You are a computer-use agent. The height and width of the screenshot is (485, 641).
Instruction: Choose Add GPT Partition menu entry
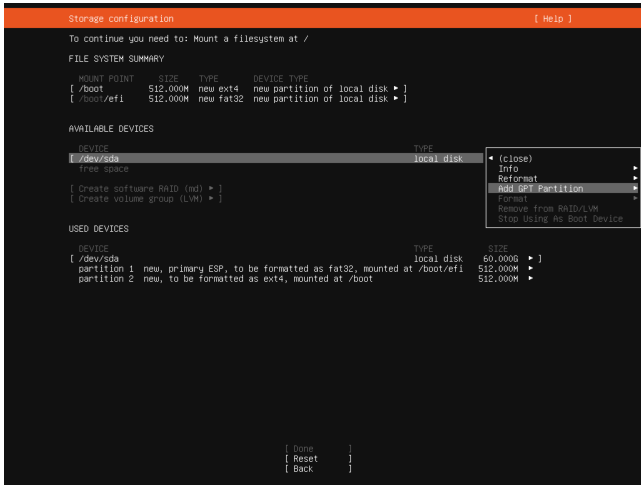click(540, 188)
